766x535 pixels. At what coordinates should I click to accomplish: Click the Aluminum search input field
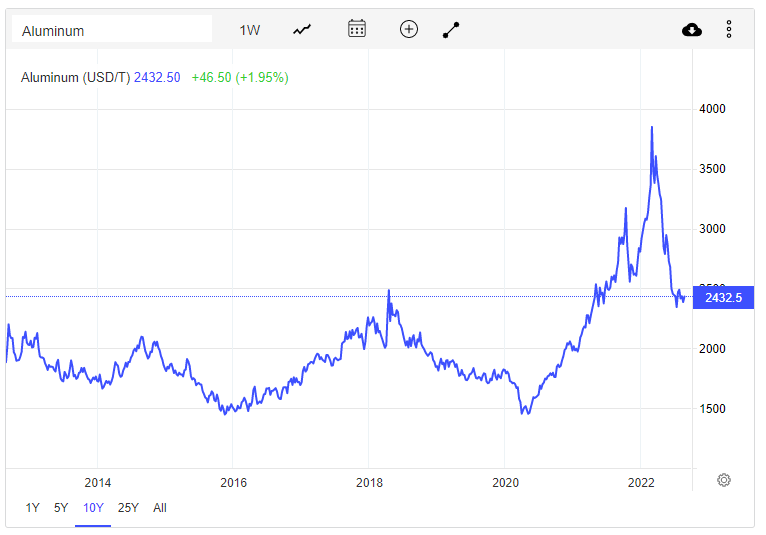click(112, 29)
